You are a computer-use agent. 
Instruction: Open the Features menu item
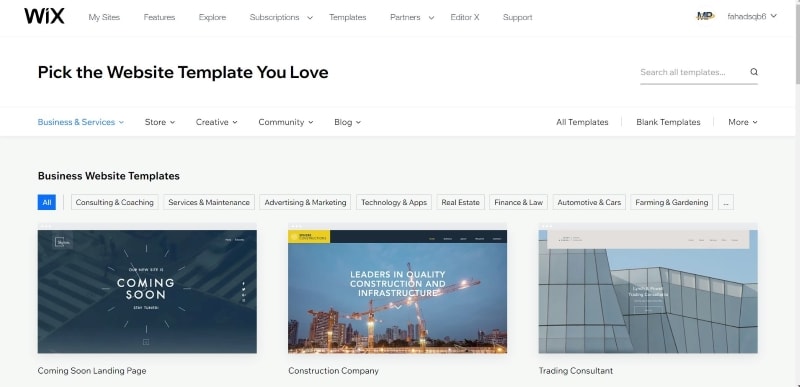coord(159,17)
